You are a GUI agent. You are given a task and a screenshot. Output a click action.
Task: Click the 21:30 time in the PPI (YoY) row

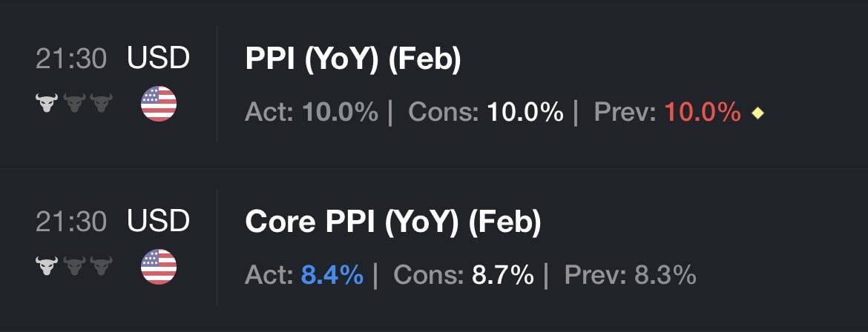(71, 59)
